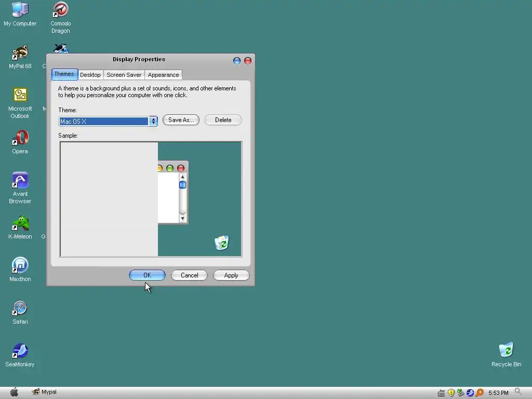
Task: Click the Mypal taskbar button
Action: [44, 392]
